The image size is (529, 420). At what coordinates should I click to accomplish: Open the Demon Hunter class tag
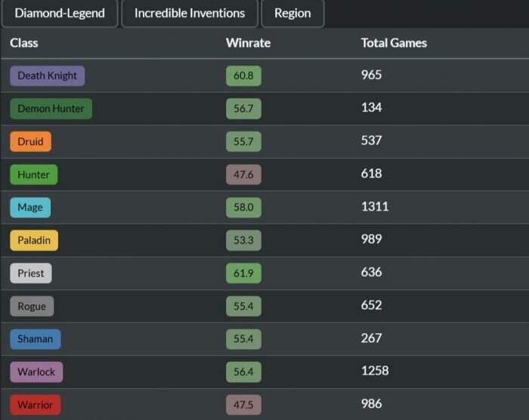tap(51, 109)
